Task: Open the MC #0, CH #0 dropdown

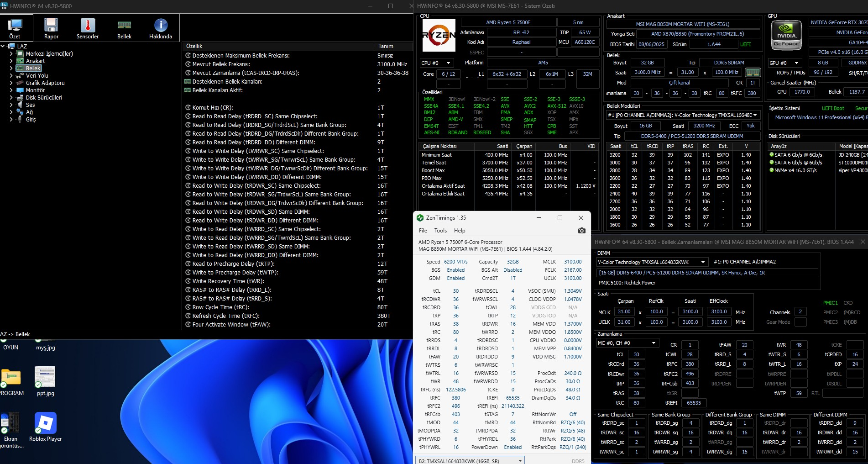Action: coord(627,343)
